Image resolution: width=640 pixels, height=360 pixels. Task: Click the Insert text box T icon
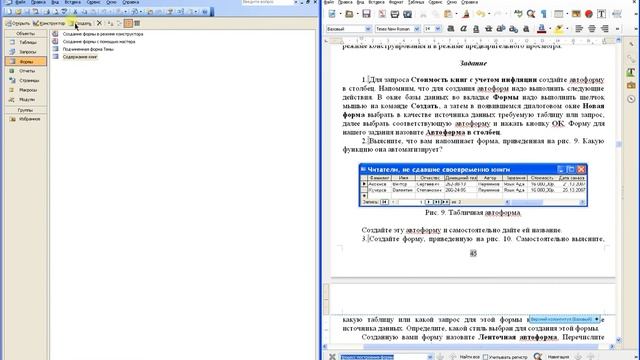click(x=601, y=14)
